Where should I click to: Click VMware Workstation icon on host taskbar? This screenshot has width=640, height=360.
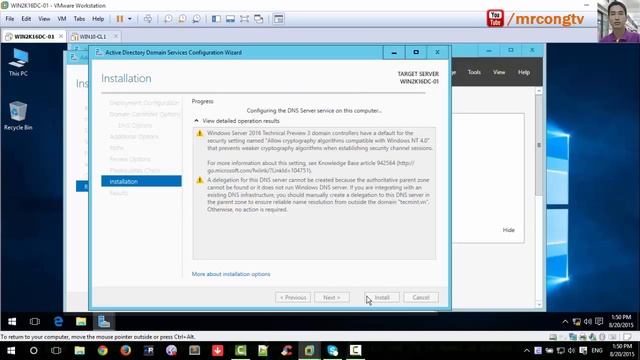pyautogui.click(x=309, y=351)
